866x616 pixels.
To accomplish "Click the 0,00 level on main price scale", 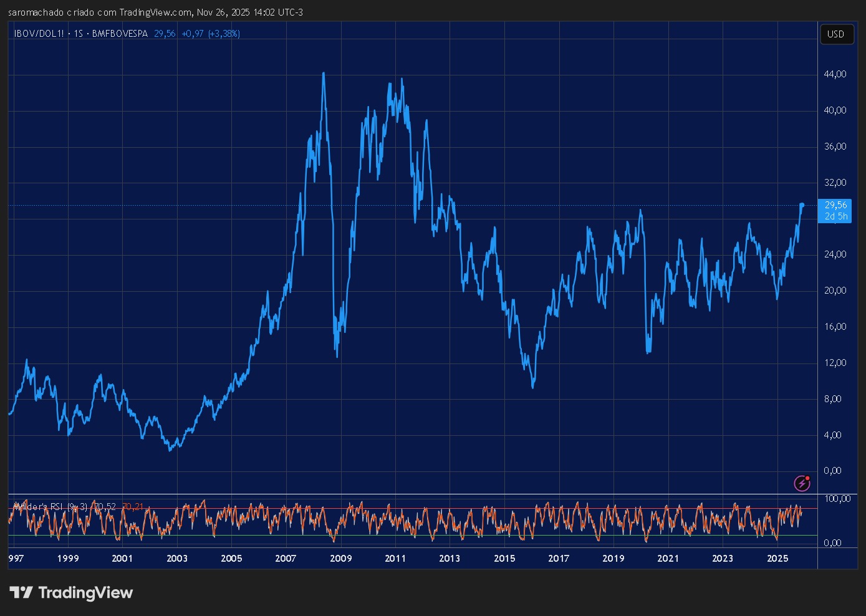I will [832, 471].
